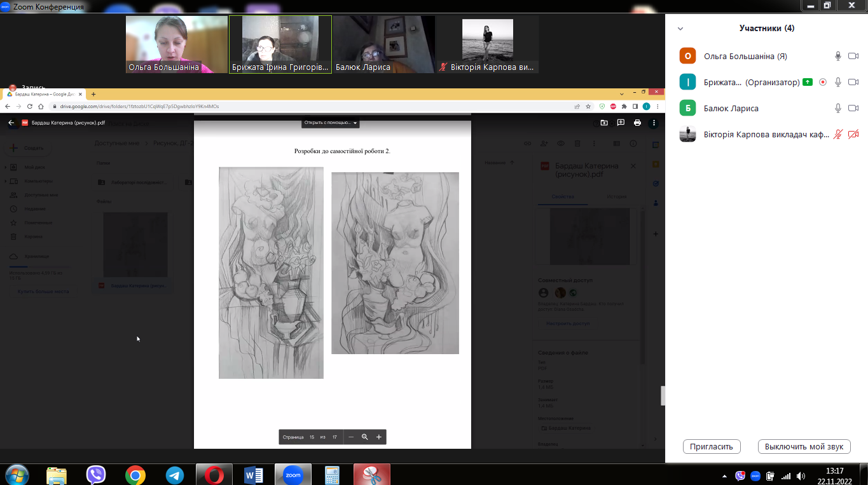Click the bookmark star in address bar
868x485 pixels.
pos(589,106)
